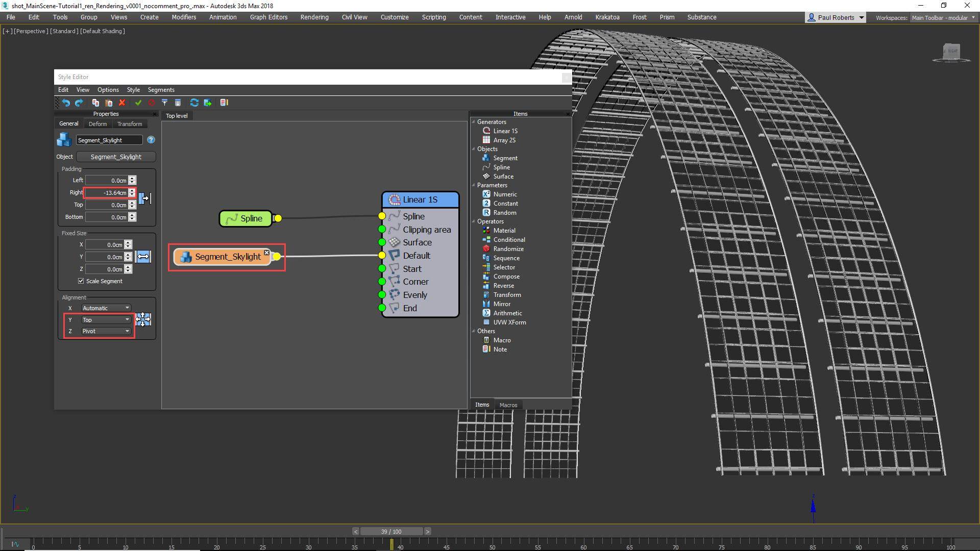The width and height of the screenshot is (980, 551).
Task: Toggle the fixed size constraint icon next to Y
Action: pyautogui.click(x=143, y=257)
